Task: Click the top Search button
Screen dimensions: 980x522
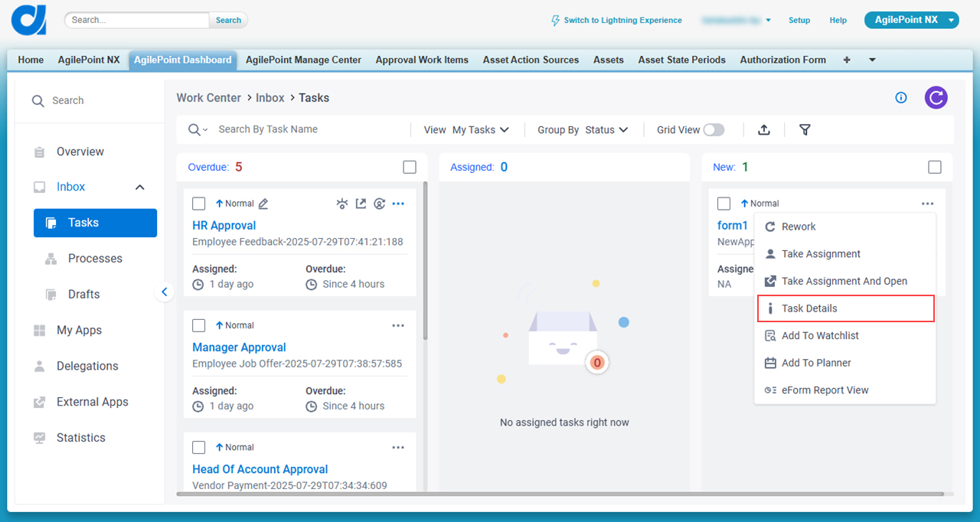Action: (228, 21)
